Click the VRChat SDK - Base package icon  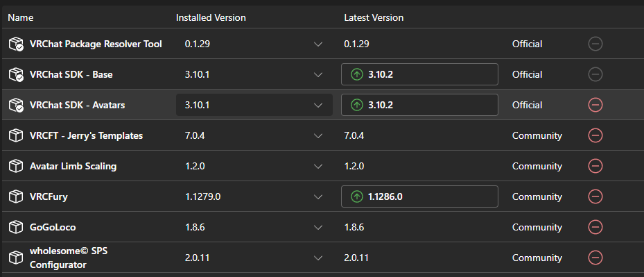[x=16, y=74]
